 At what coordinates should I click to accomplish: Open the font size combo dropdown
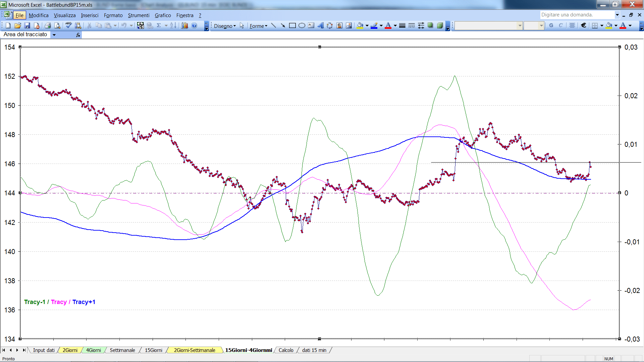tap(541, 25)
